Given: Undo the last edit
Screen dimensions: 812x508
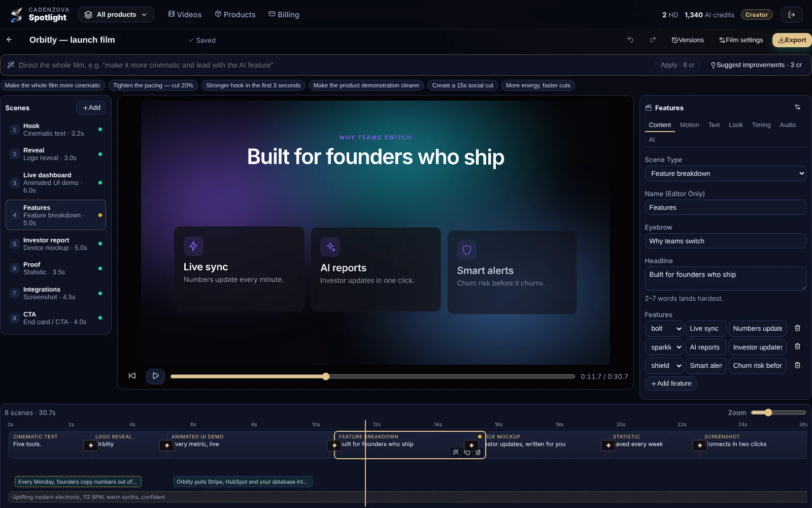Looking at the screenshot, I should click(x=630, y=40).
